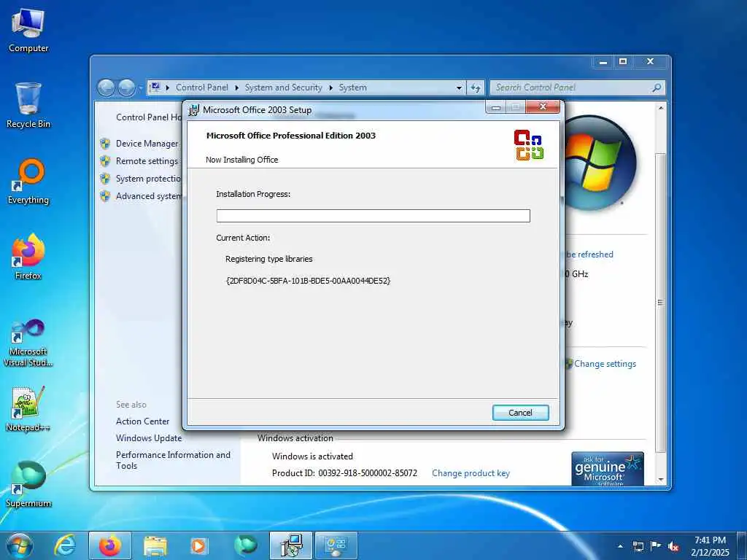Refresh the Control Panel address bar
Screen dimensions: 747x560
point(476,87)
